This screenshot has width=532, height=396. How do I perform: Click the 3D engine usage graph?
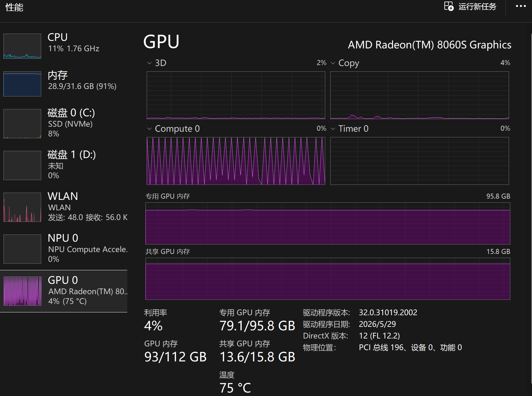(236, 95)
